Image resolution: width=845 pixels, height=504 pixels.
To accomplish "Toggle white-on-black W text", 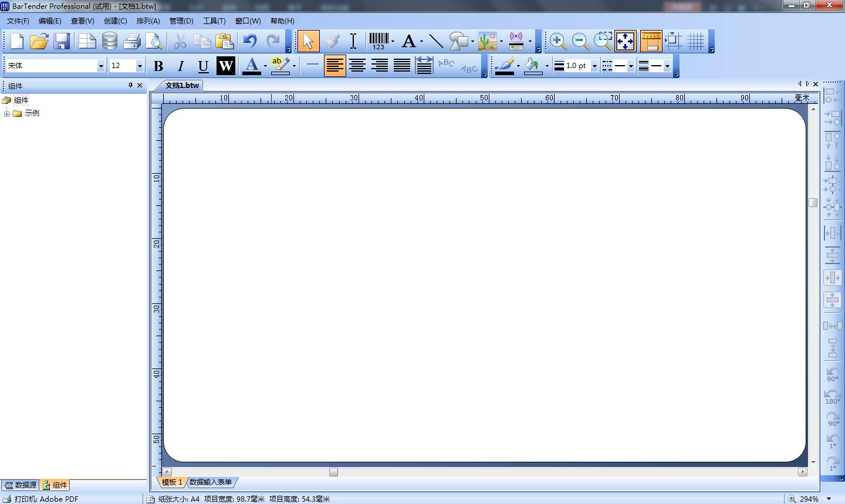I will coord(226,66).
